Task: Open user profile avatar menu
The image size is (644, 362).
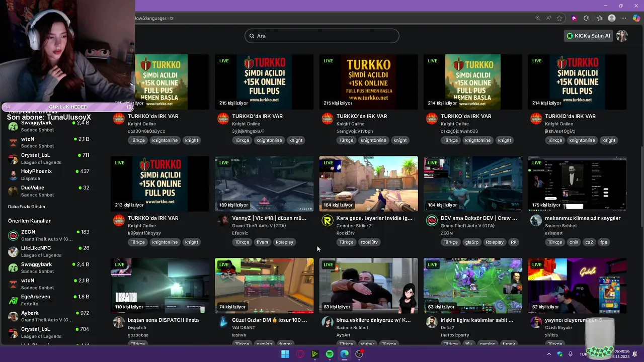Action: pyautogui.click(x=622, y=36)
